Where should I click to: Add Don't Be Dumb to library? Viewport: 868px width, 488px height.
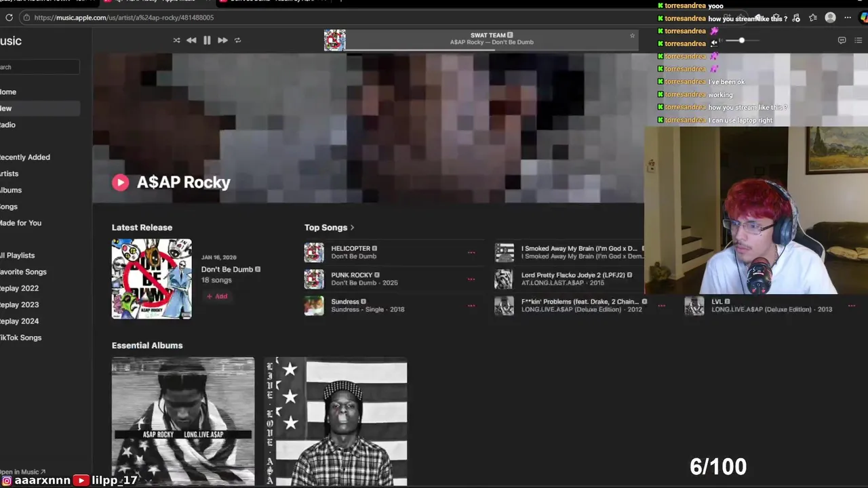pyautogui.click(x=217, y=296)
